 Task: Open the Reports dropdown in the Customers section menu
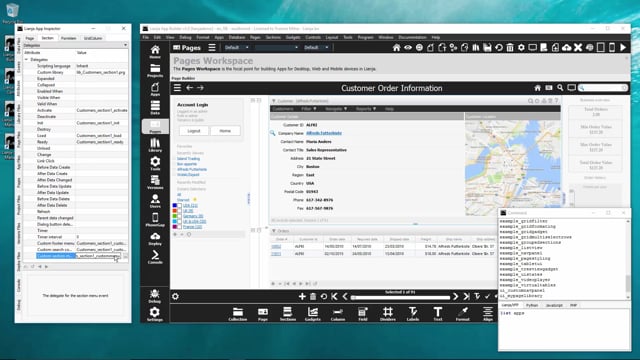click(x=365, y=109)
